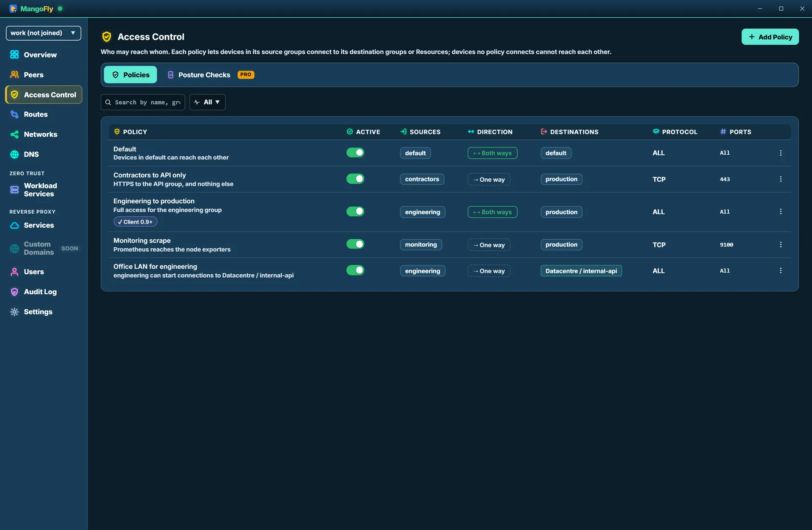Click the Workload Services server icon
Viewport: 812px width, 530px height.
coord(14,190)
